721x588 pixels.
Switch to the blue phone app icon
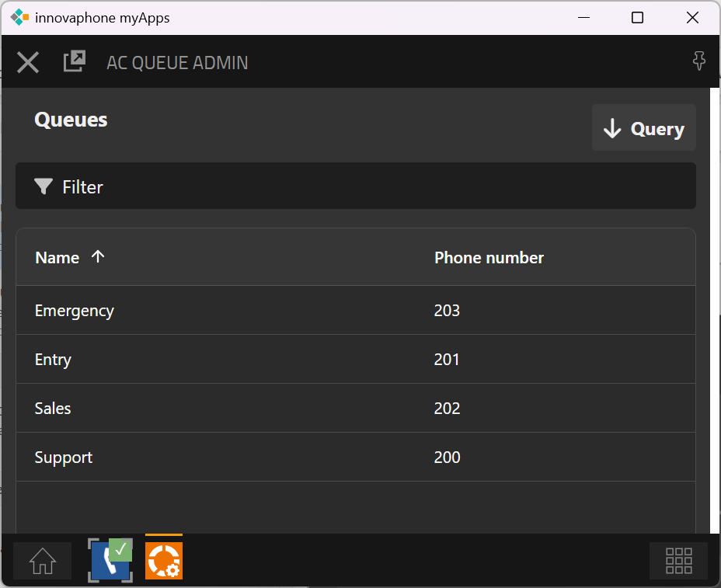coord(110,560)
